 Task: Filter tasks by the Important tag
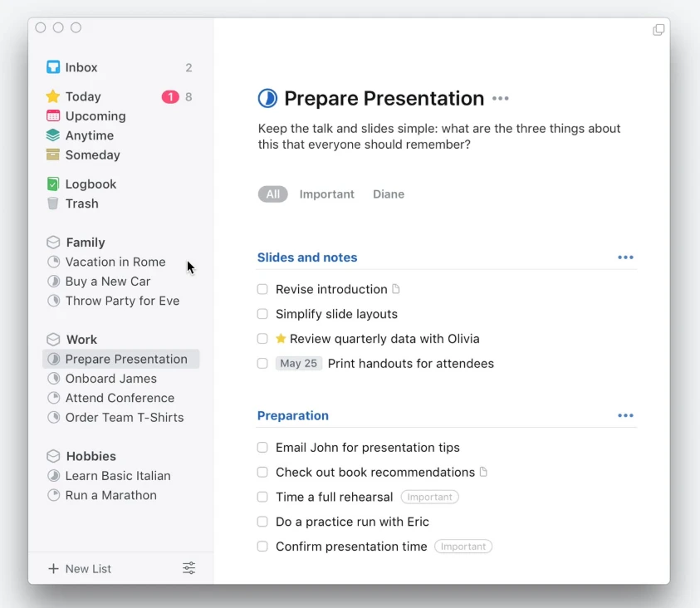326,194
